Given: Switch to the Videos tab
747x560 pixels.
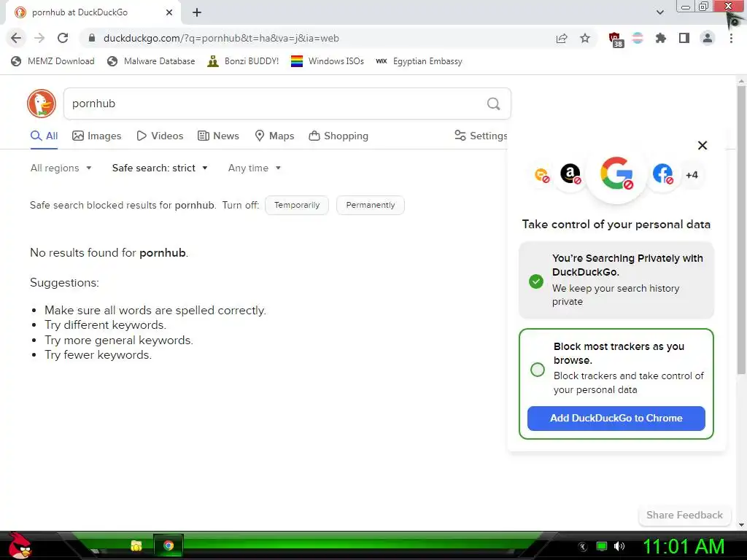Looking at the screenshot, I should coord(160,136).
